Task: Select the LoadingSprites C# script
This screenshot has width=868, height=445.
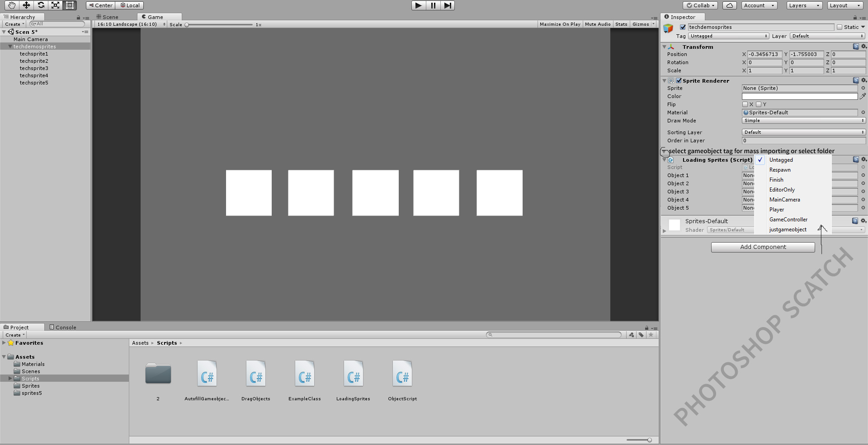Action: click(354, 374)
